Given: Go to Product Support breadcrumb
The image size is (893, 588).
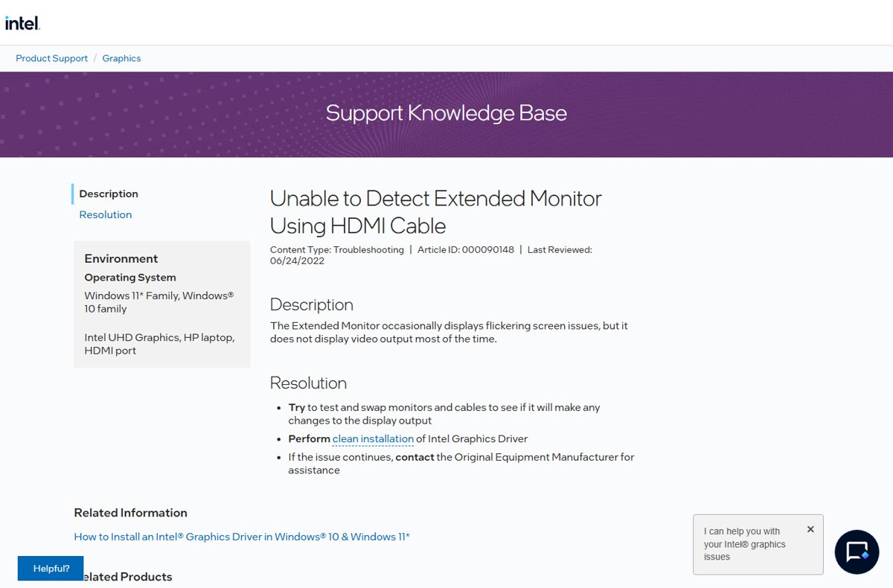Looking at the screenshot, I should click(51, 58).
